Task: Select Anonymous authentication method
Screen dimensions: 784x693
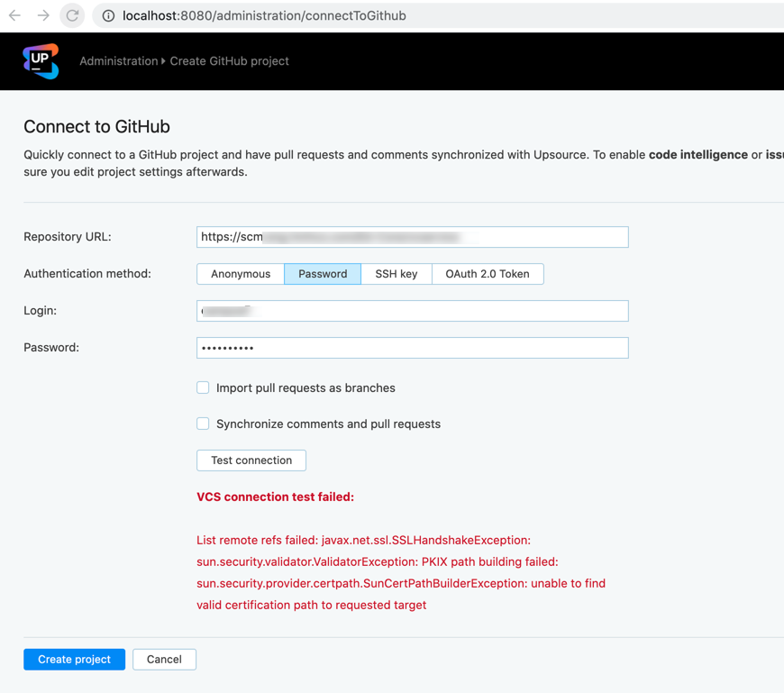Action: [x=241, y=274]
